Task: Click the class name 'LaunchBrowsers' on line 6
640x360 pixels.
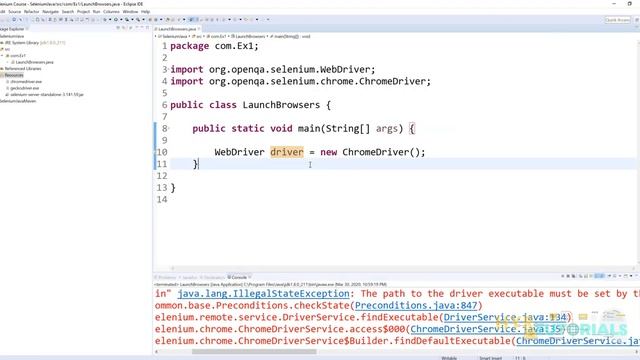Action: coord(281,105)
